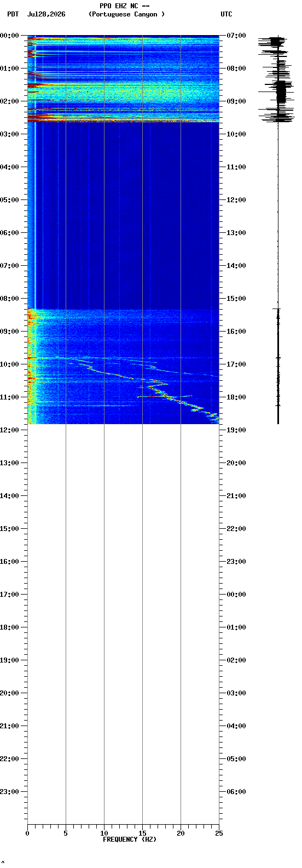Image resolution: width=302 pixels, height=868 pixels.
Task: Click the "0" frequency axis tick label
Action: [27, 833]
